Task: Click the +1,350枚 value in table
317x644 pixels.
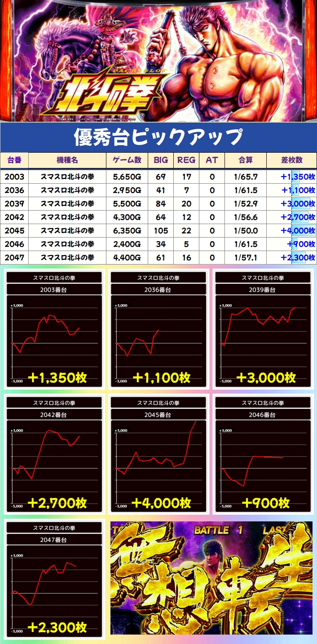Action: pos(298,177)
